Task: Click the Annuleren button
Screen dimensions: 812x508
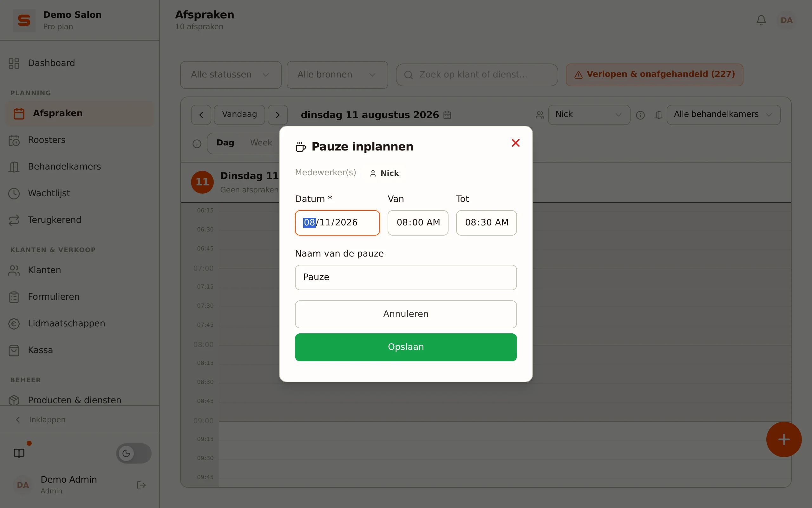Action: click(406, 314)
